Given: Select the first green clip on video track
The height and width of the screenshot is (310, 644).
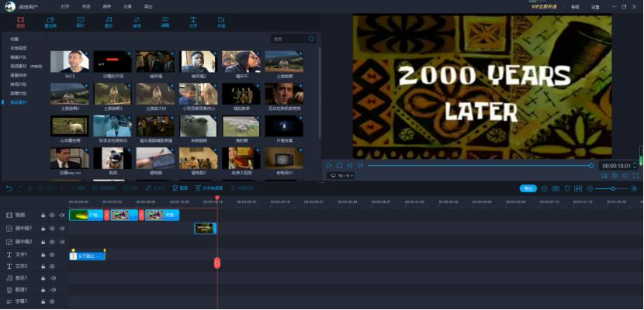Looking at the screenshot, I should click(x=86, y=215).
